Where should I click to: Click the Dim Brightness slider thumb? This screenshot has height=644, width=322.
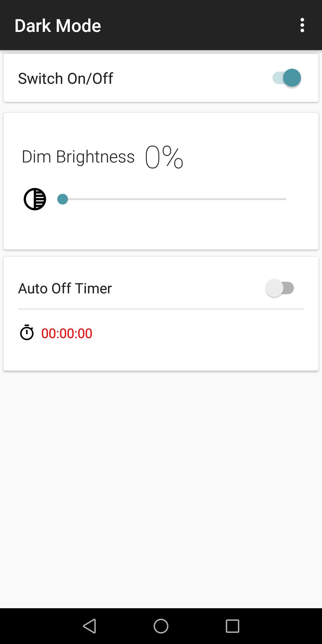pos(63,199)
